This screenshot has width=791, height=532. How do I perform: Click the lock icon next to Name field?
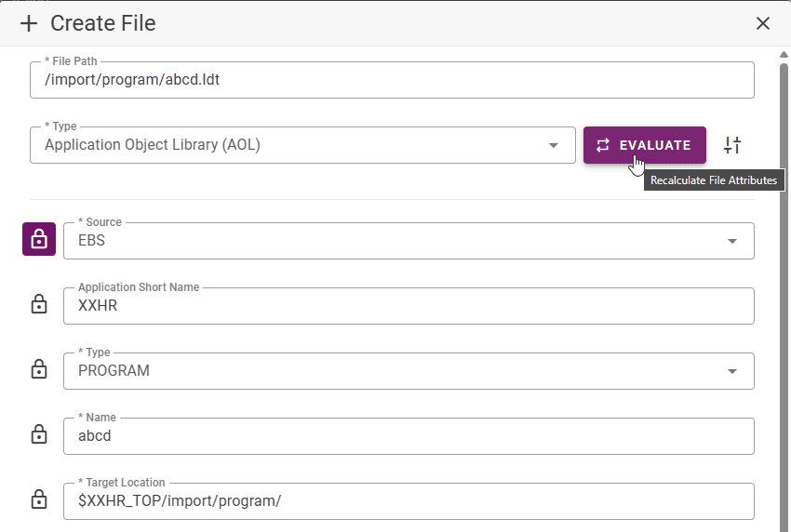[x=39, y=434]
